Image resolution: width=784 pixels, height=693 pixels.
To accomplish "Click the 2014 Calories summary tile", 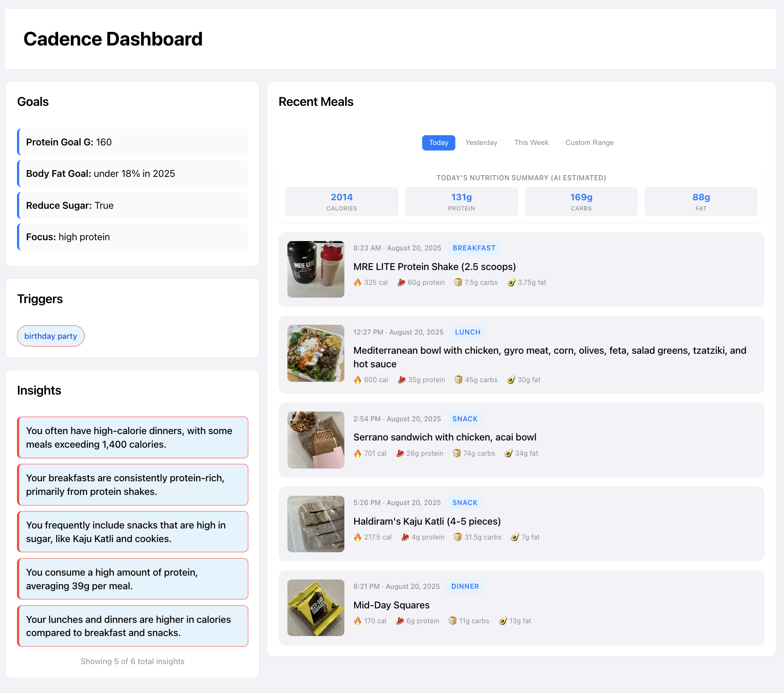I will (341, 202).
